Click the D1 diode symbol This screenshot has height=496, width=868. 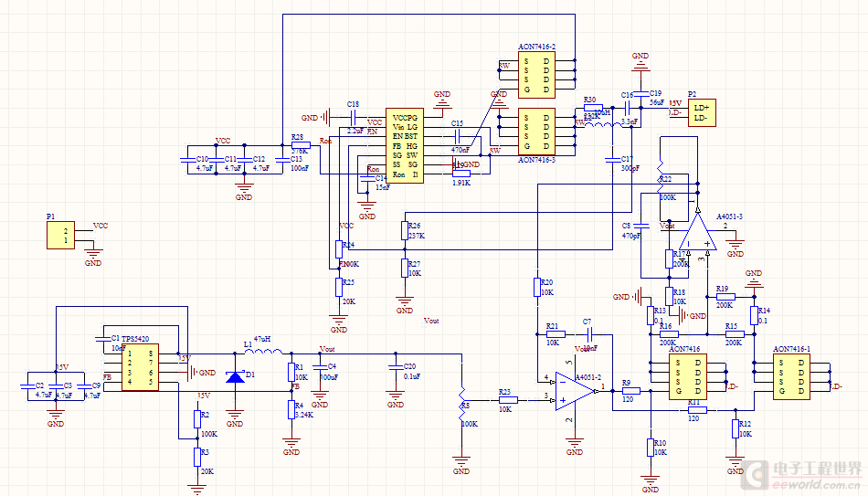point(235,377)
